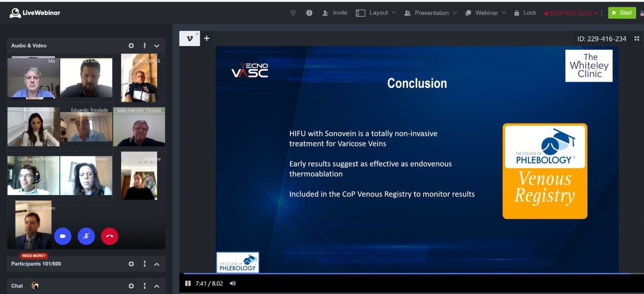Check the Wi-Fi connection status icon

(x=293, y=13)
